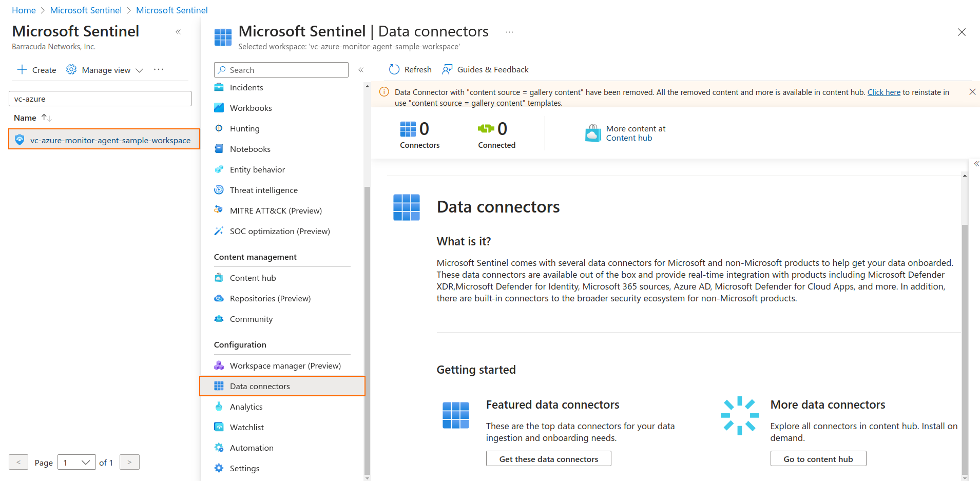The width and height of the screenshot is (980, 481).
Task: Click the Create plus icon
Action: point(22,69)
